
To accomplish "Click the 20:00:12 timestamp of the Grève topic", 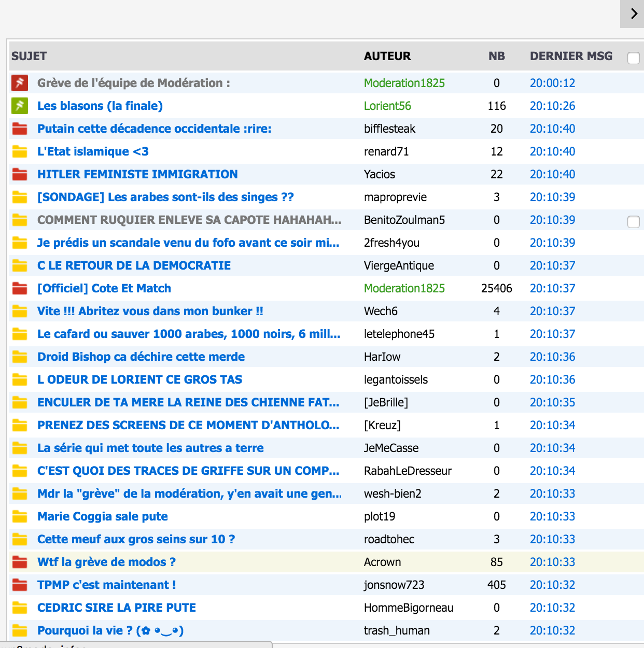I will (x=552, y=83).
